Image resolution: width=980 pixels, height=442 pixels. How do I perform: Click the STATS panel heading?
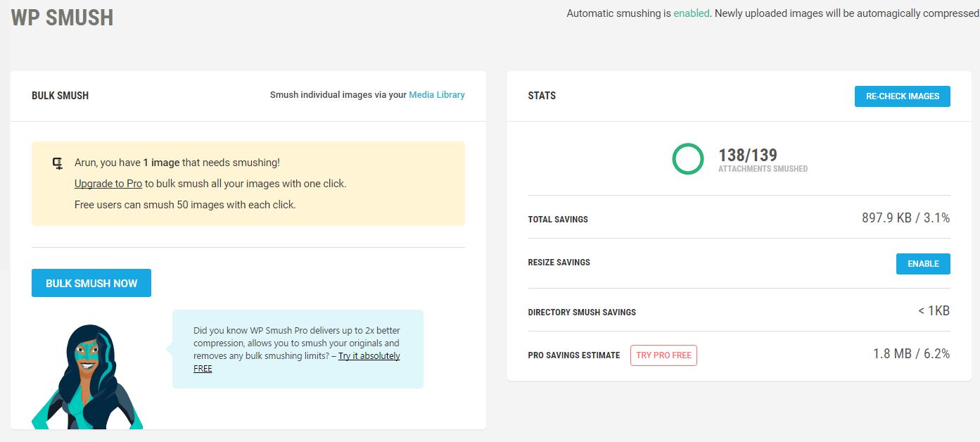(x=542, y=96)
